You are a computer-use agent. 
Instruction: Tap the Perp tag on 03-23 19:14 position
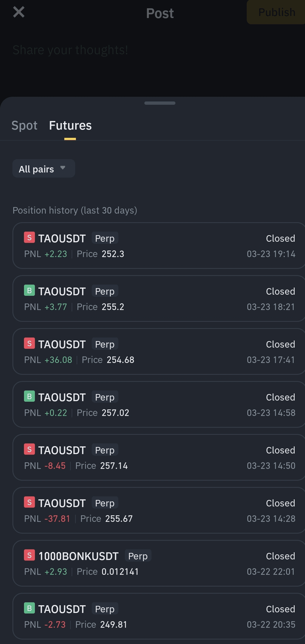(105, 238)
